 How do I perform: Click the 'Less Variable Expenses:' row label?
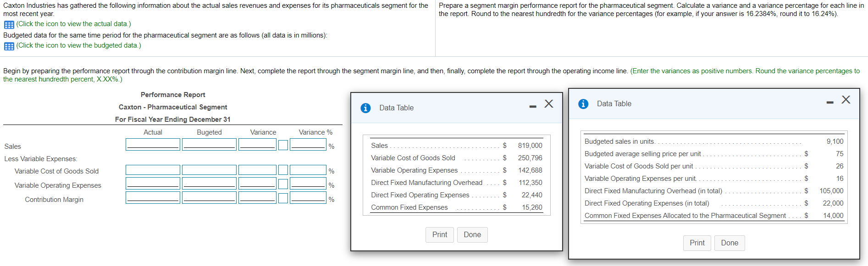[41, 159]
